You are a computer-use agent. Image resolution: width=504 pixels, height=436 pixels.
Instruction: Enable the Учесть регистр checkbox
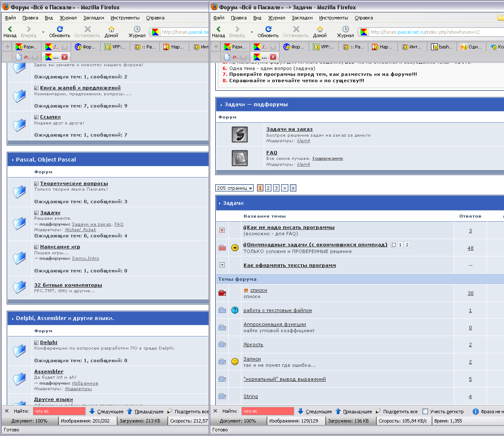425,412
